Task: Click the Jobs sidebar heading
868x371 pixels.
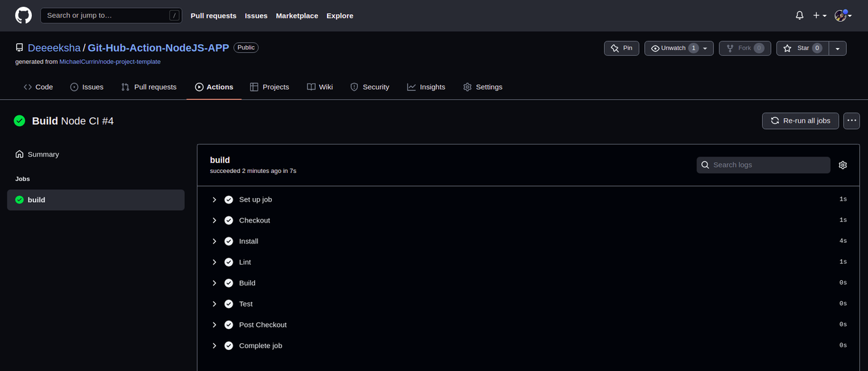Action: pyautogui.click(x=22, y=179)
